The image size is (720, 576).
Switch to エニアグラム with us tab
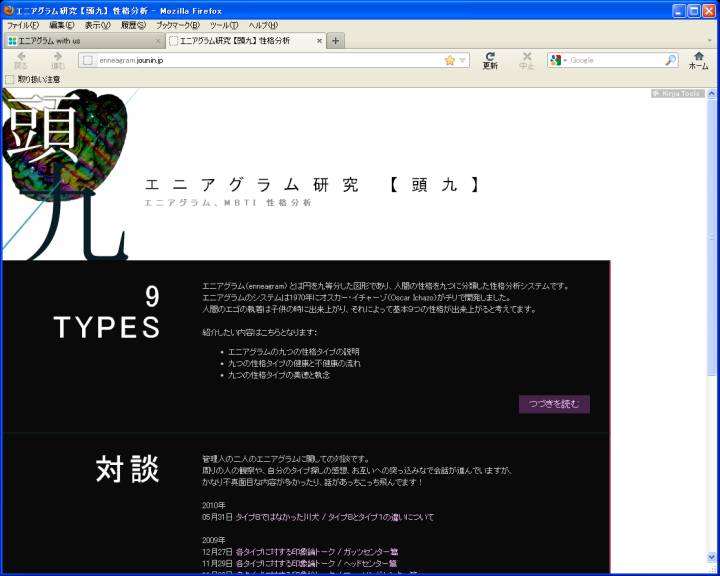pos(80,41)
